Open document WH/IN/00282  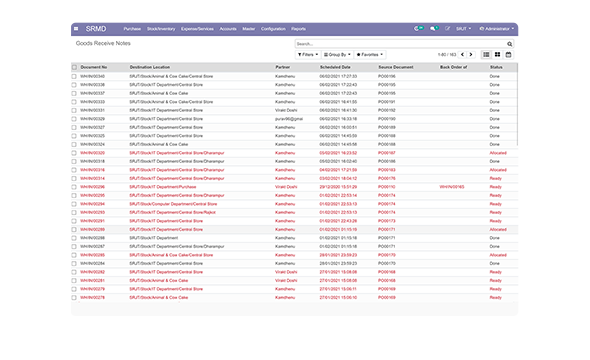coord(93,272)
